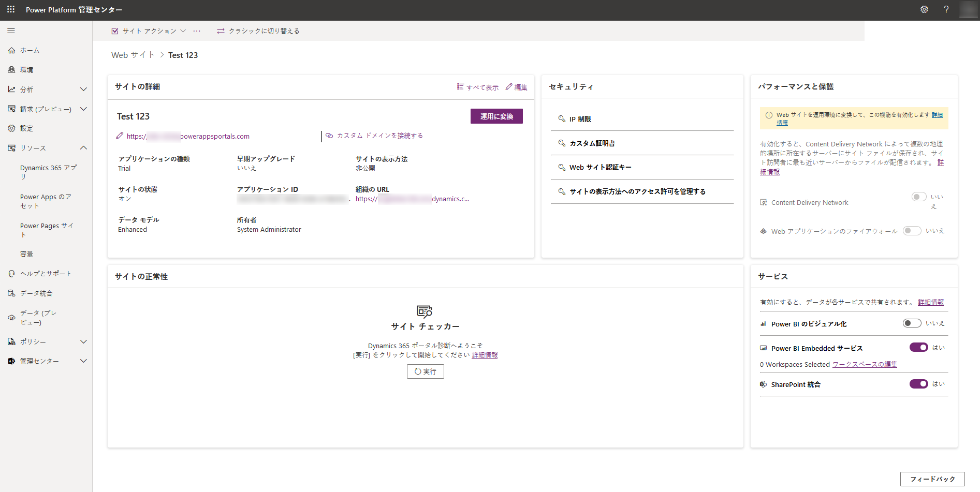Screen dimensions: 980x492
Task: Click 運用に変換 button
Action: tap(496, 116)
